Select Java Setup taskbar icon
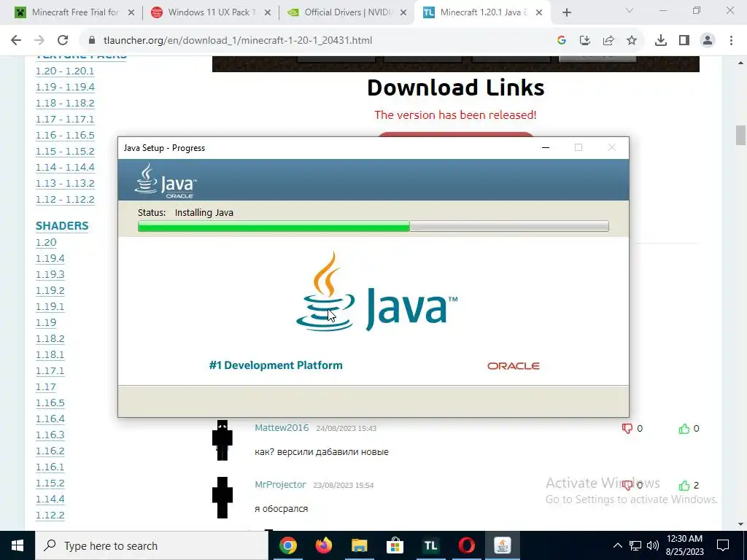This screenshot has width=747, height=560. [x=502, y=545]
